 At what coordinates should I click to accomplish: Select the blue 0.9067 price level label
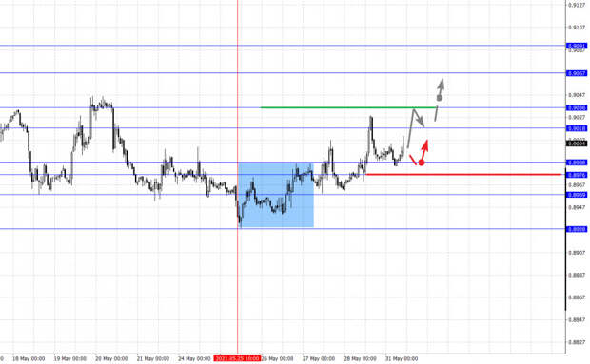point(577,73)
